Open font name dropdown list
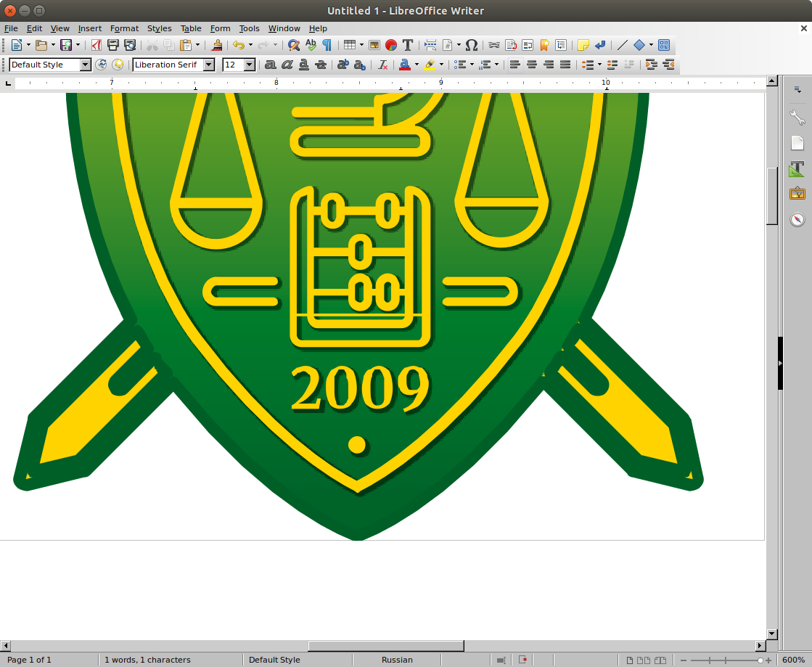The image size is (812, 667). 209,65
